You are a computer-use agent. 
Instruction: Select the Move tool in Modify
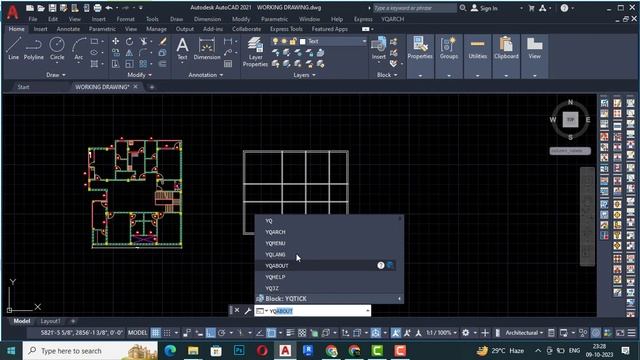(x=116, y=41)
